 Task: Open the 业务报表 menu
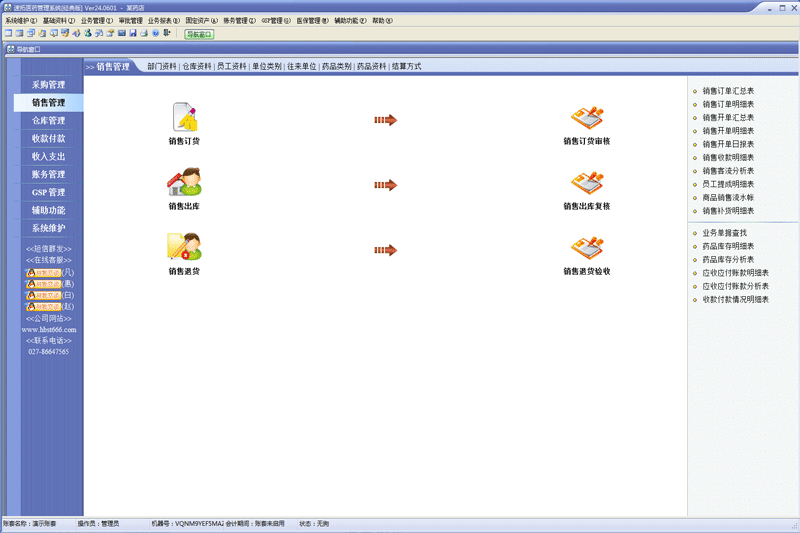164,21
